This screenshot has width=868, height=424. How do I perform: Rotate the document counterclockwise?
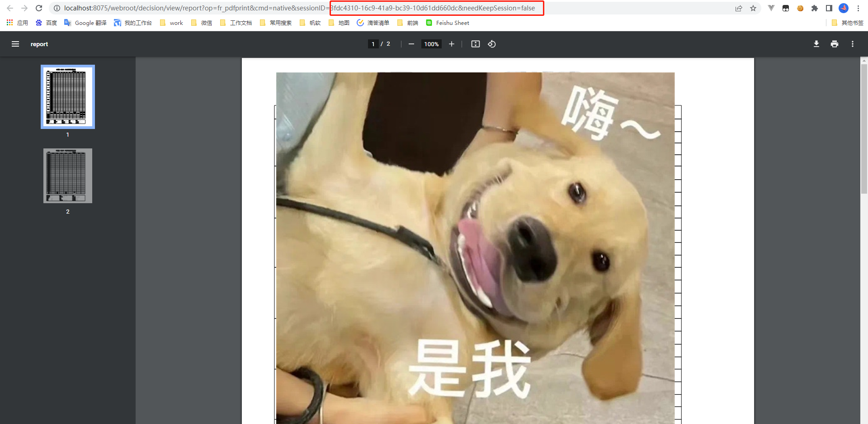(x=492, y=44)
